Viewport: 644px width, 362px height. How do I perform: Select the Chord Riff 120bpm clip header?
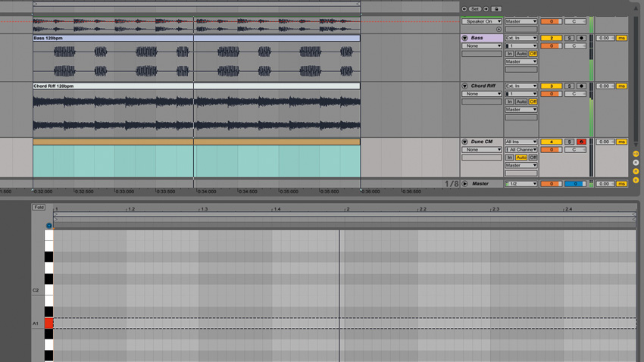tap(196, 86)
